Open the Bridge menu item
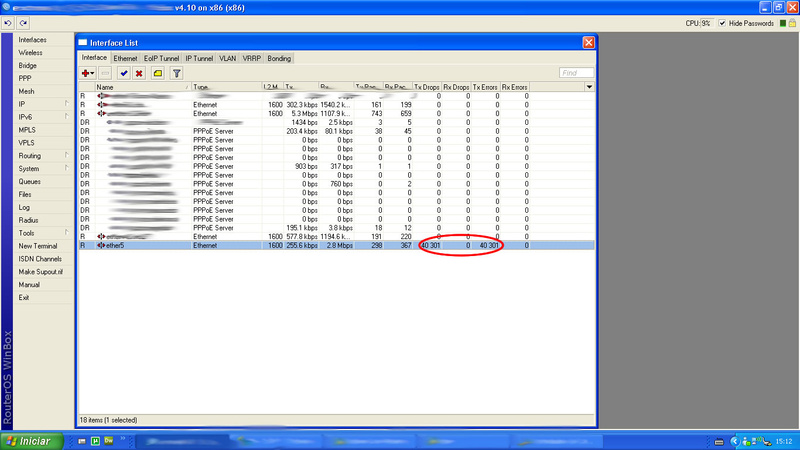Screen dimensions: 800x450 [28, 65]
